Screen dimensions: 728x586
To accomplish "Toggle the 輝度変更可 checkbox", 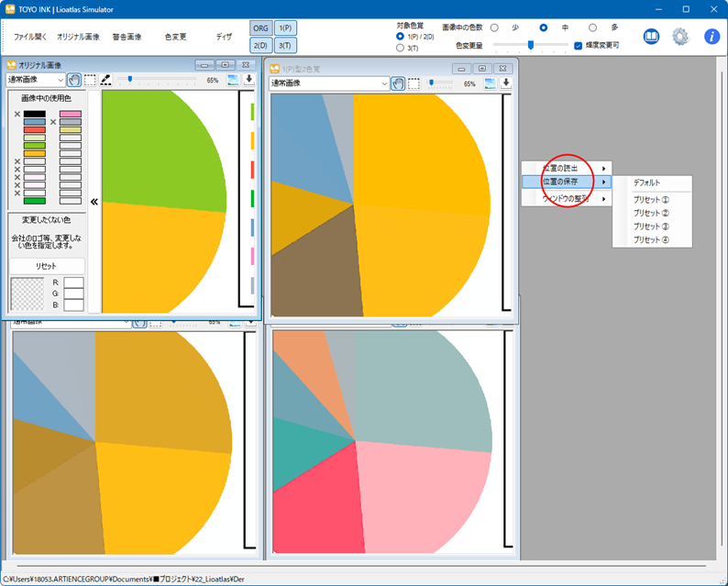I will point(578,45).
